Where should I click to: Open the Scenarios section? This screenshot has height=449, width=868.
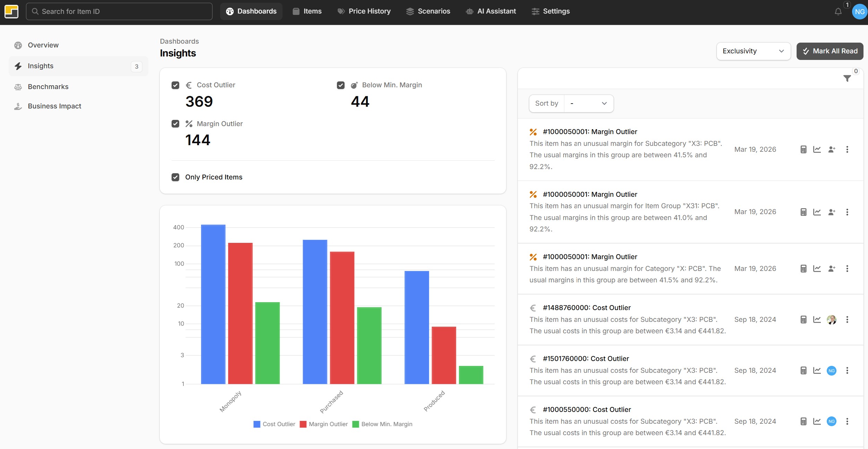[427, 11]
